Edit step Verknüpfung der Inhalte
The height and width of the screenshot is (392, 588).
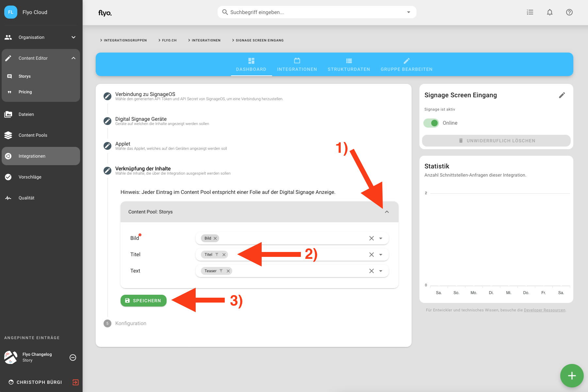click(x=107, y=170)
